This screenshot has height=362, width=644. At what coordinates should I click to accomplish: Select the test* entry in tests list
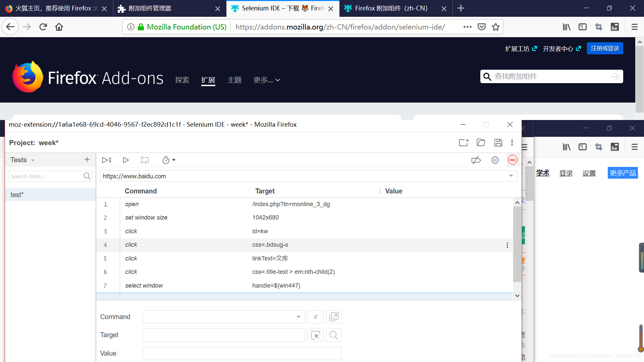point(50,195)
